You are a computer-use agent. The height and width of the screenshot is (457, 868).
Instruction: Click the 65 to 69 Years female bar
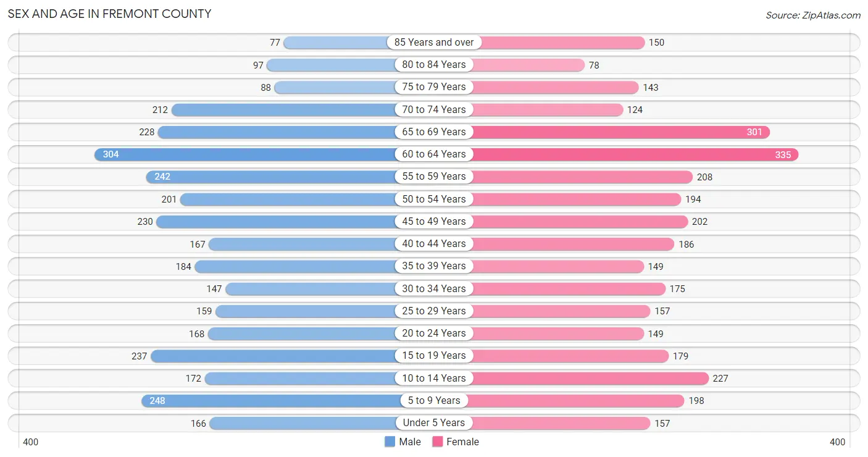621,132
